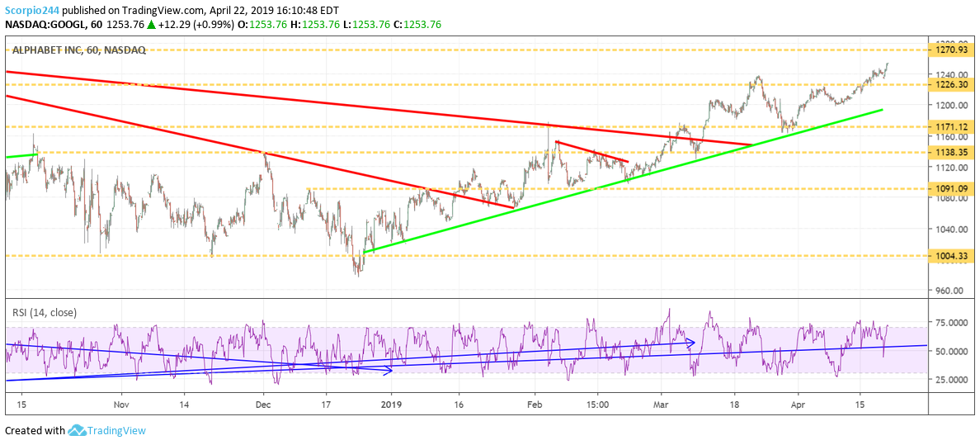Click the 1091.09 price level label

(952, 188)
